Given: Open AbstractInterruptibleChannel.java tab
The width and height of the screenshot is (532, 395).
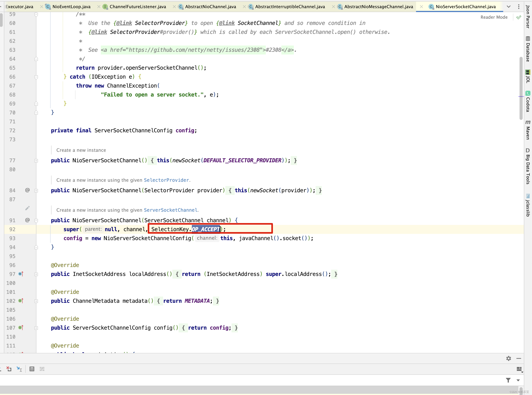Looking at the screenshot, I should coord(287,6).
